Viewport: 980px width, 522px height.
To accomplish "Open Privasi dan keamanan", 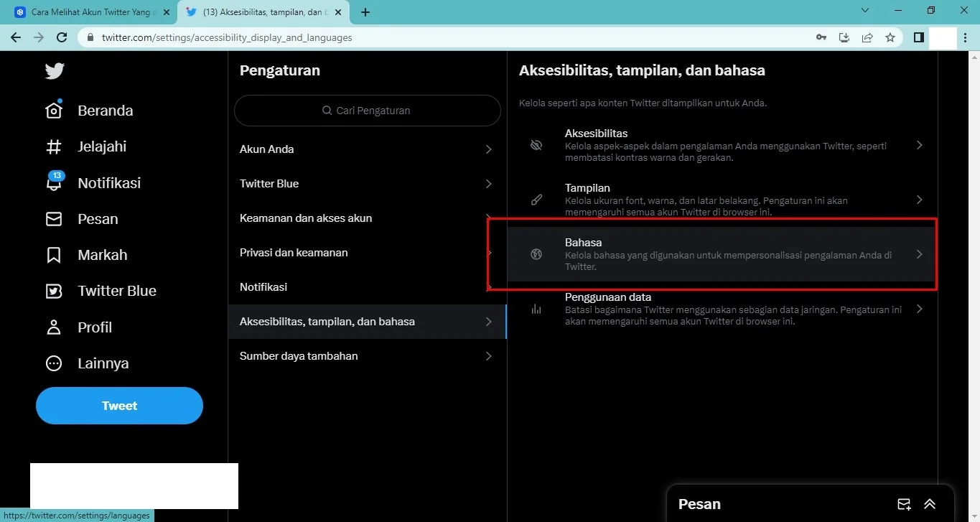I will (x=367, y=253).
